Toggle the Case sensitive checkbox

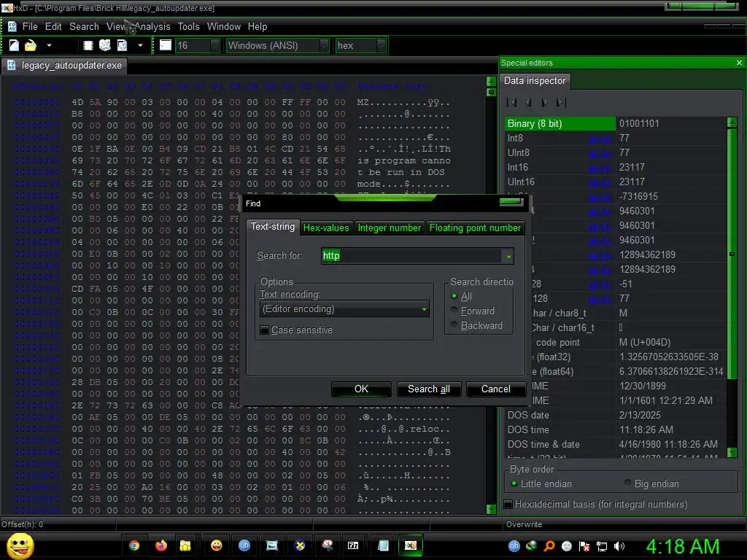(264, 330)
